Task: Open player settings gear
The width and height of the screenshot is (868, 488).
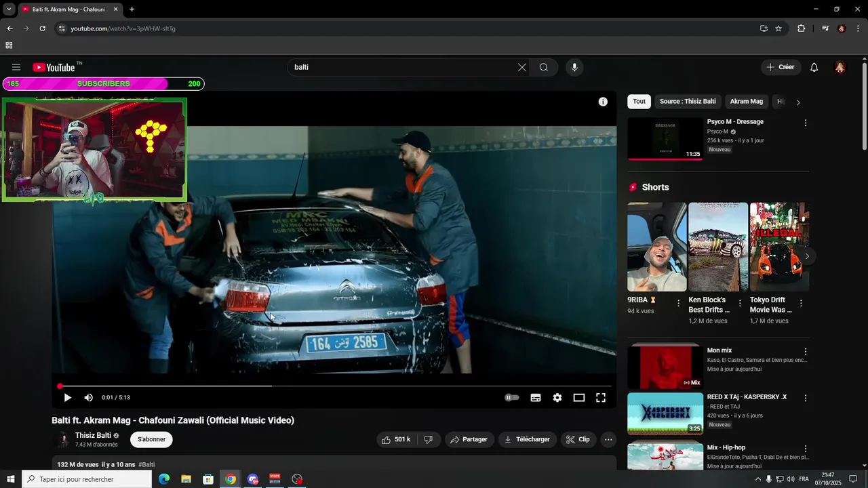Action: tap(557, 398)
